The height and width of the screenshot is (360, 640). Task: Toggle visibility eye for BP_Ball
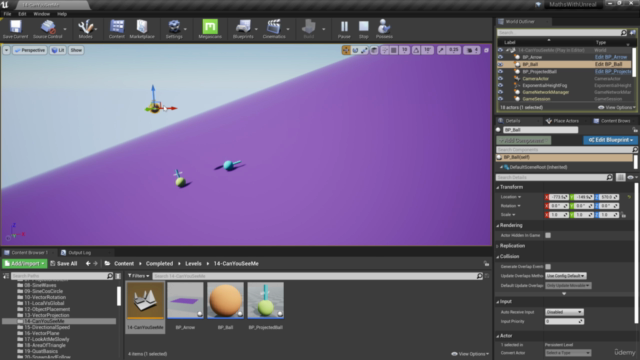pos(500,64)
